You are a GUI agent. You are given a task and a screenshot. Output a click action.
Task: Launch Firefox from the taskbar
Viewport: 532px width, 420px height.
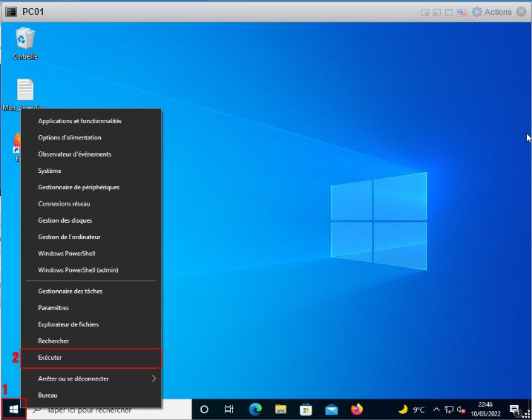(x=357, y=409)
